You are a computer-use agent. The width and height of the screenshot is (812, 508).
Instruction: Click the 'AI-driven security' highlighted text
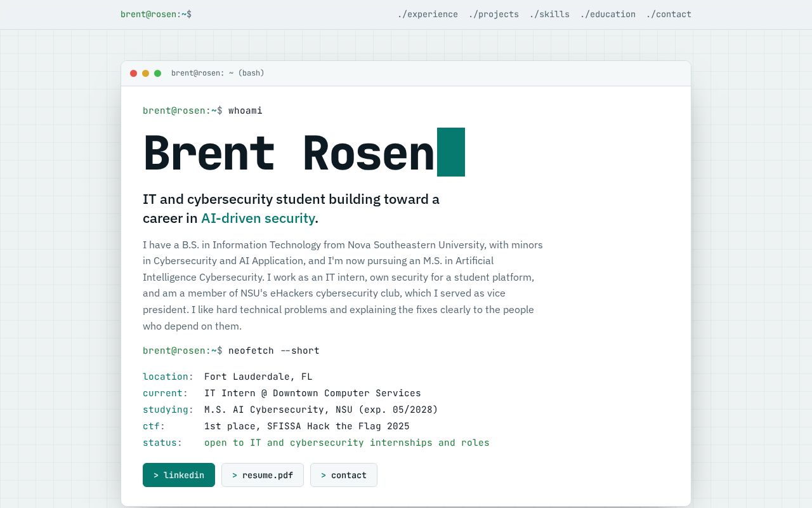[258, 218]
